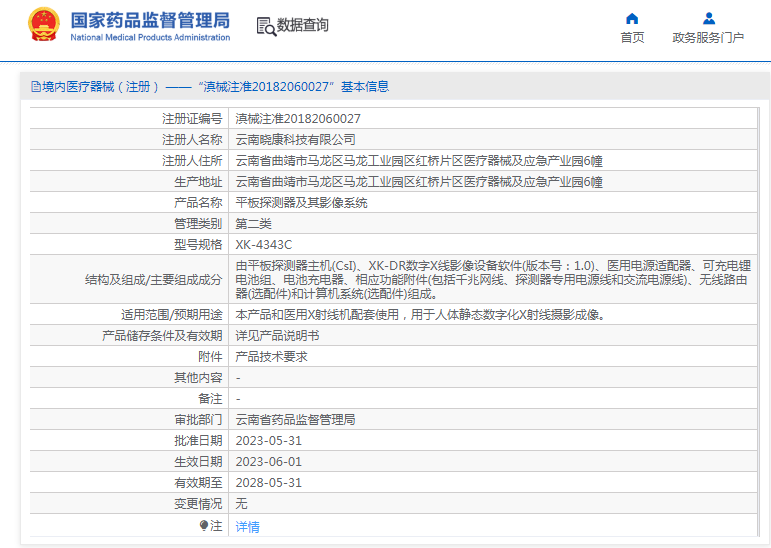Click 第二类 management category value
This screenshot has height=548, width=771.
pyautogui.click(x=253, y=224)
